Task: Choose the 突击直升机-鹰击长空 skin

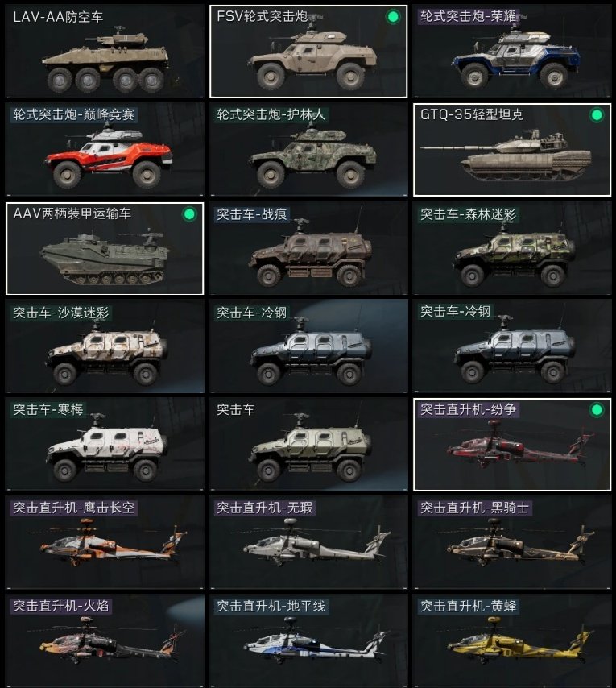Action: pyautogui.click(x=105, y=543)
